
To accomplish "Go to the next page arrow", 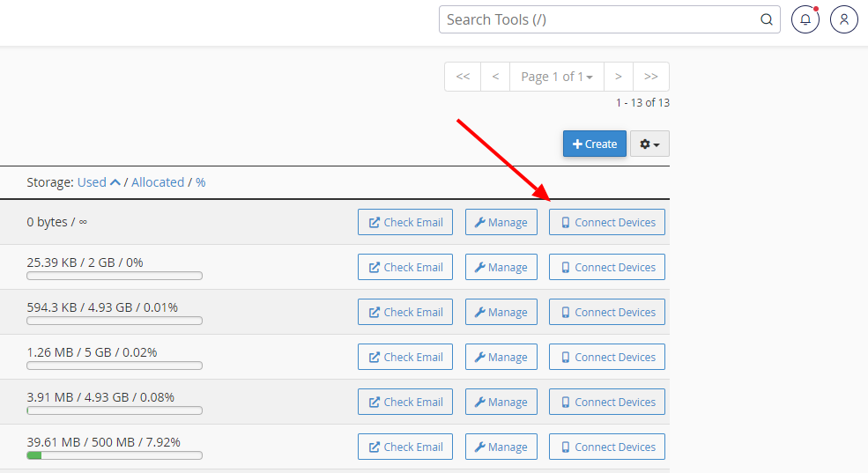I will [619, 77].
